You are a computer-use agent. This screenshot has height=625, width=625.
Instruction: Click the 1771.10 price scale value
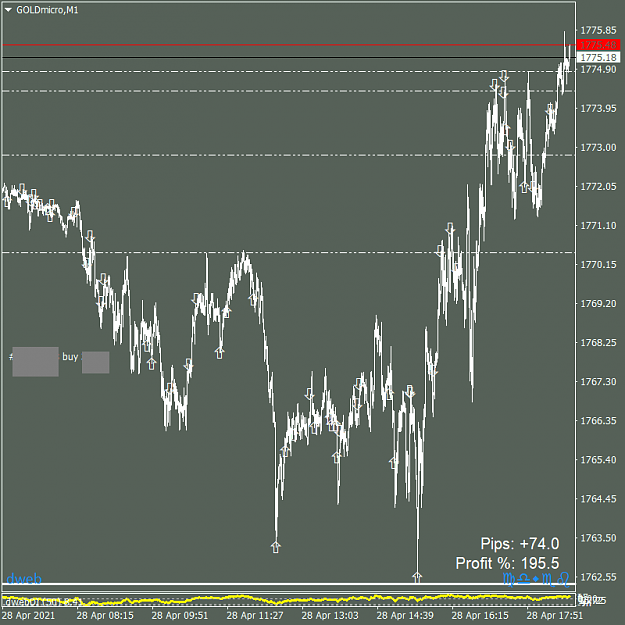click(598, 226)
